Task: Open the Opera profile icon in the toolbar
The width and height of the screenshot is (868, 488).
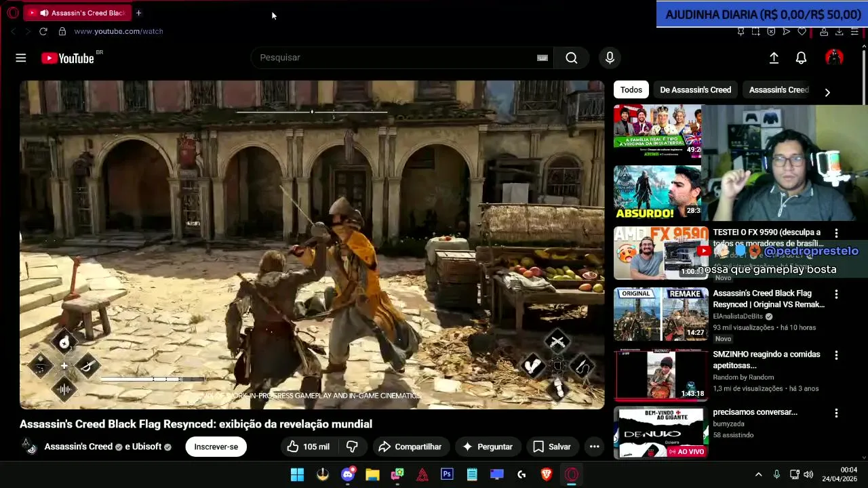Action: click(824, 31)
